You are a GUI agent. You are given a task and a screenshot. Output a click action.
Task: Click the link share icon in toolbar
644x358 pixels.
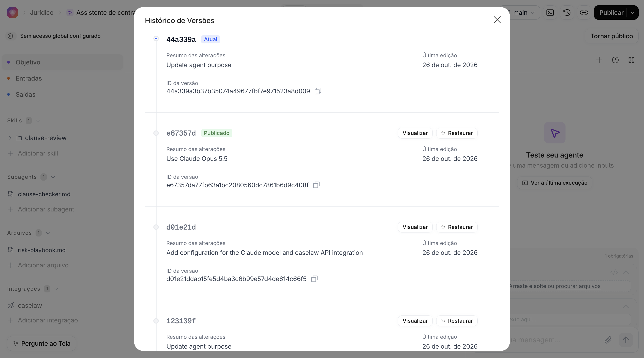coord(584,13)
